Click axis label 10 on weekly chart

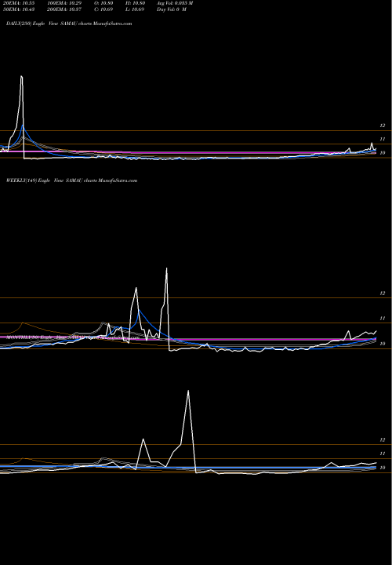point(383,344)
